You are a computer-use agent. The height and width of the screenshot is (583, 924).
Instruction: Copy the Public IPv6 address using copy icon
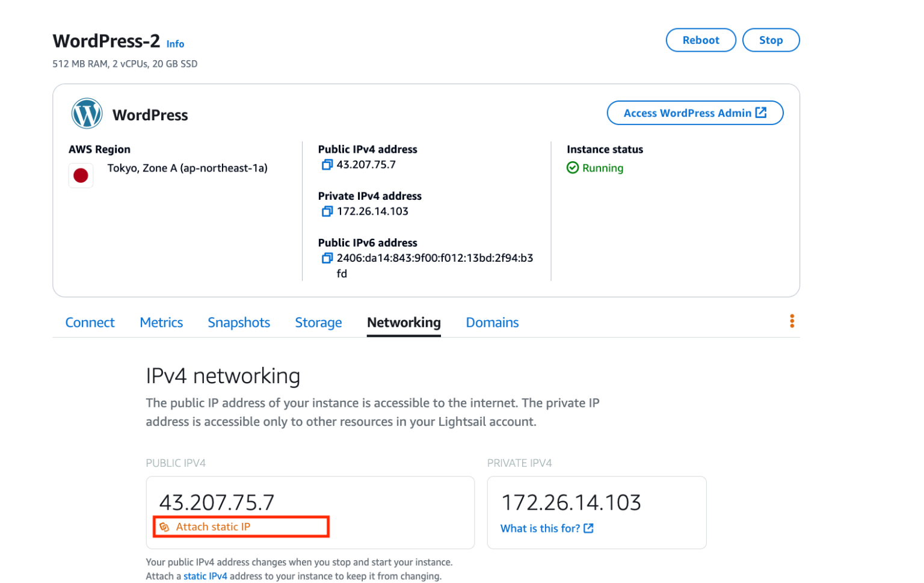(x=327, y=258)
